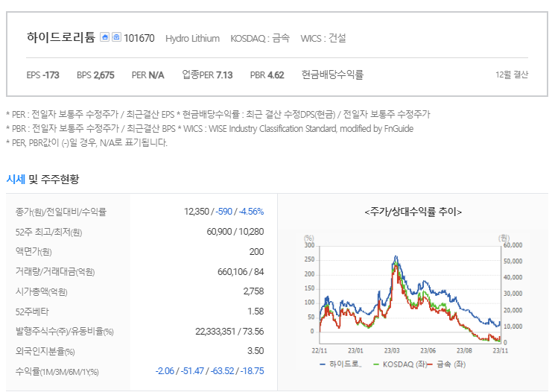Click the 60,000 right y-axis label

tap(513, 245)
